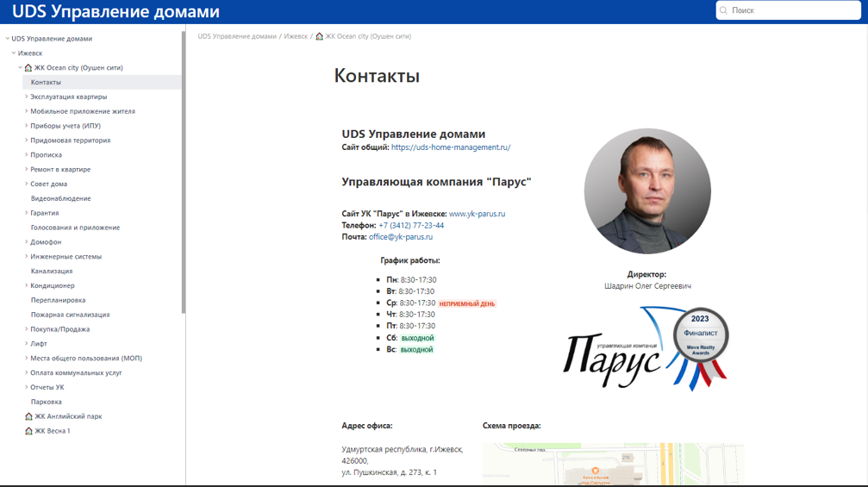Collapse the UDS Управление домами tree root
Viewport: 868px width, 487px height.
8,39
